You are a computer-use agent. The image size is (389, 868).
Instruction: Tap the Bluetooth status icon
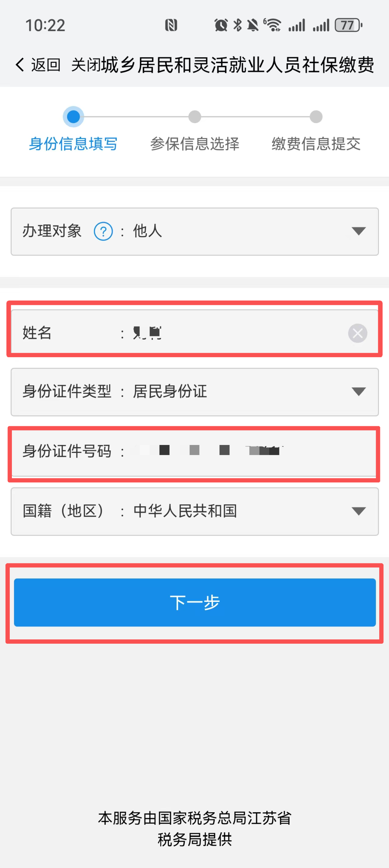(238, 25)
